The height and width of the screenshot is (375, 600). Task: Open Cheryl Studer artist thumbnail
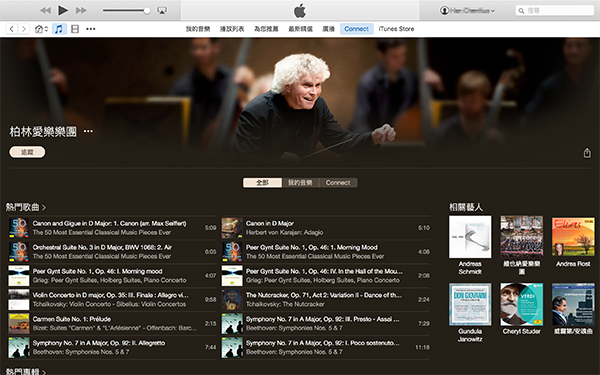click(522, 304)
